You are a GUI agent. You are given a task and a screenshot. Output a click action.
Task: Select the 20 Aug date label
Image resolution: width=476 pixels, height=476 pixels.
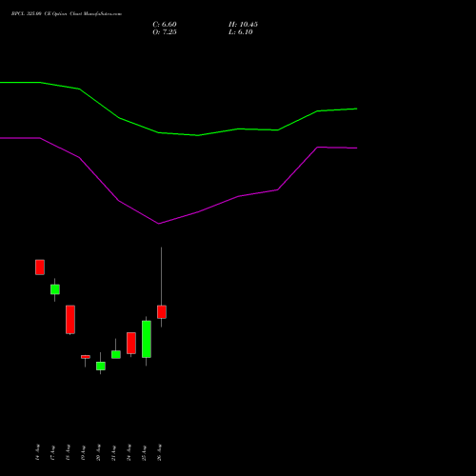tap(98, 452)
